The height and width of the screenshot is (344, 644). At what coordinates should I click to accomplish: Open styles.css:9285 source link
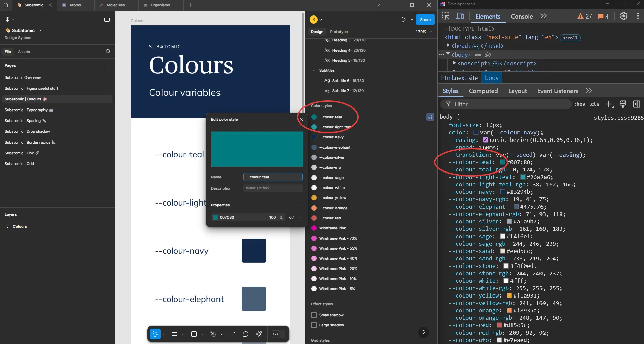[x=619, y=118]
